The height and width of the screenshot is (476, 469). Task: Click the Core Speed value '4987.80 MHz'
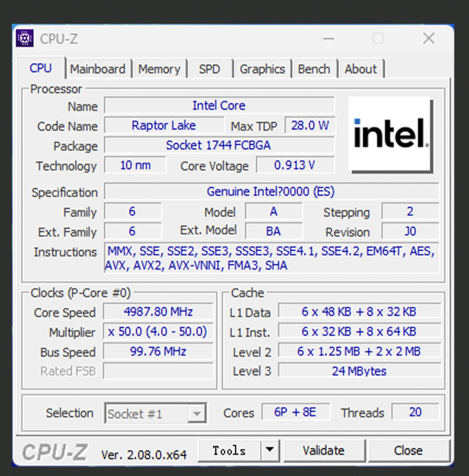[158, 312]
